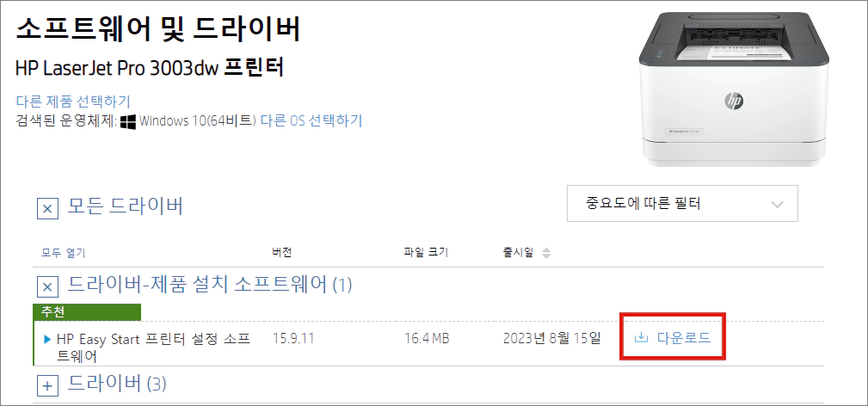Click the HP logo on the printer

click(x=734, y=101)
